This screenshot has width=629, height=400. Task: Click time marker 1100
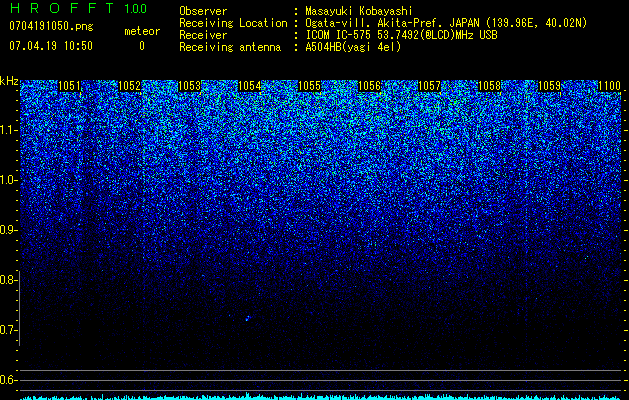(x=609, y=86)
